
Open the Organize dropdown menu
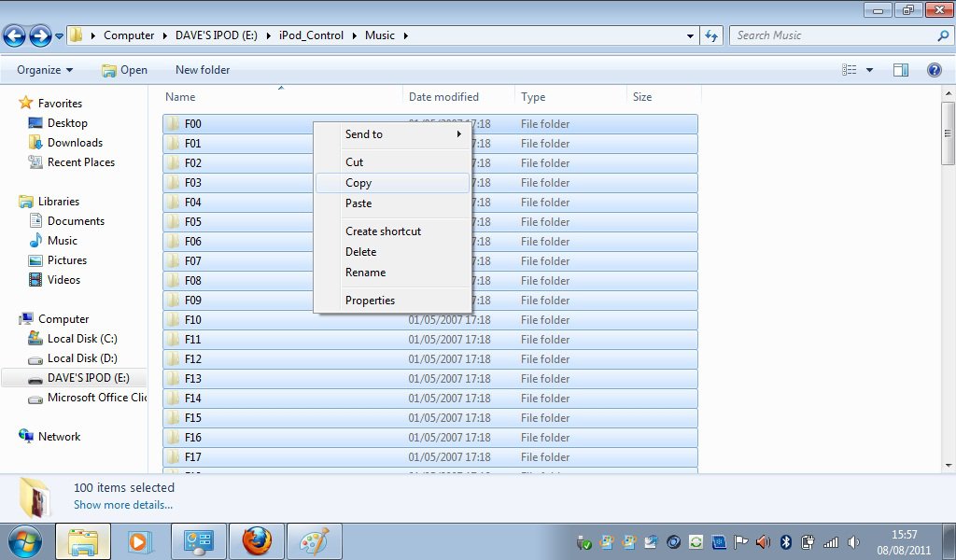[45, 70]
